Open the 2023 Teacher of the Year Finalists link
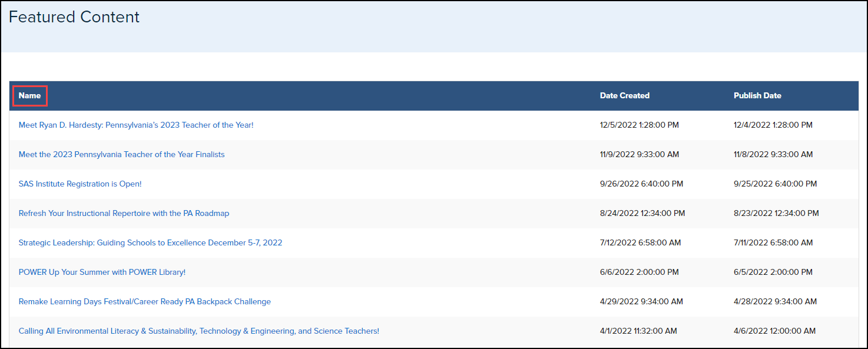This screenshot has width=868, height=349. [x=121, y=154]
